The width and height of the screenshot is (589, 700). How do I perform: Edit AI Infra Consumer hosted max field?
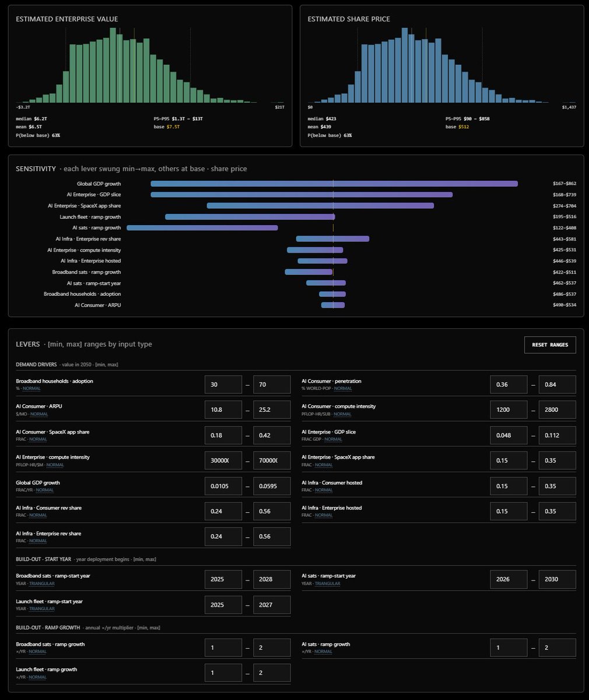pyautogui.click(x=558, y=486)
